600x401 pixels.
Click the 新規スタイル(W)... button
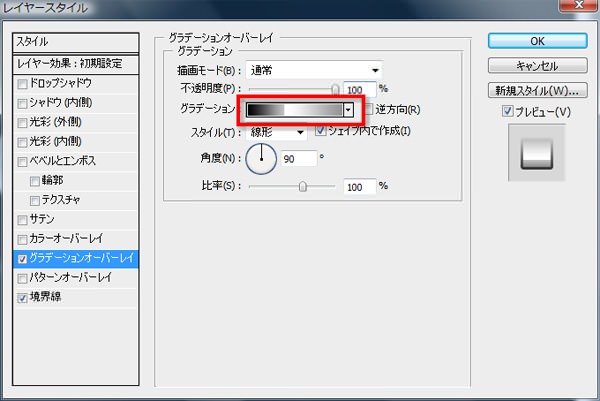pos(537,90)
